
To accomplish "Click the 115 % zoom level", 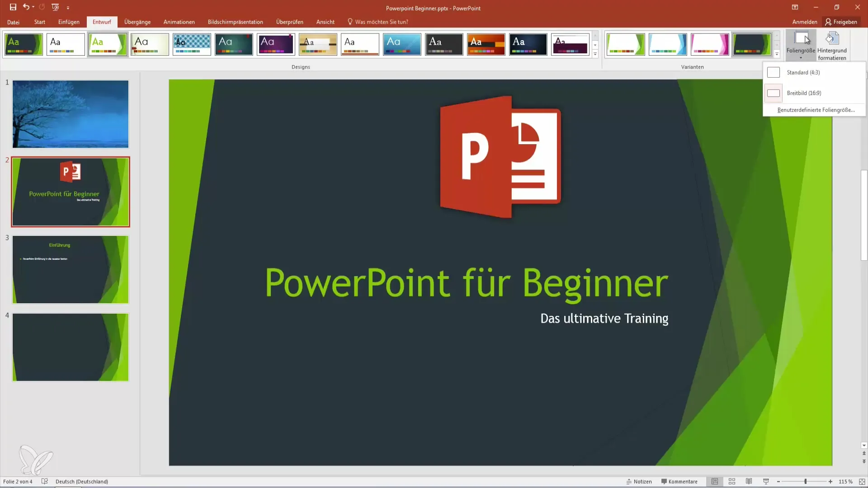I will click(x=845, y=482).
